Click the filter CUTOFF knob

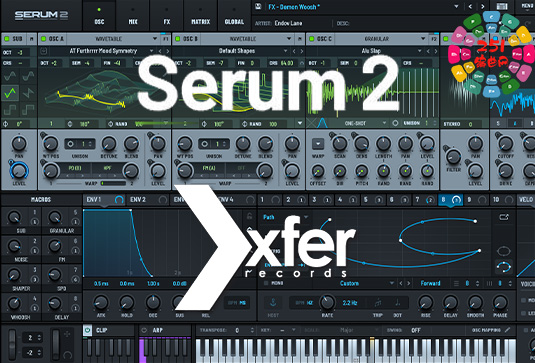[x=505, y=143]
